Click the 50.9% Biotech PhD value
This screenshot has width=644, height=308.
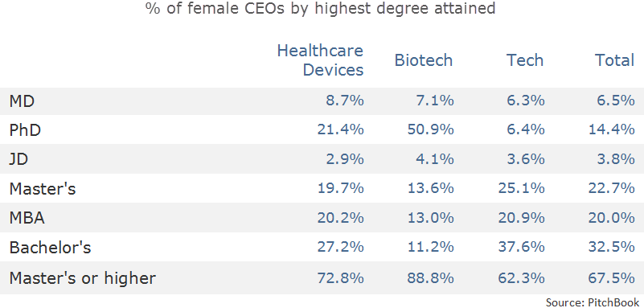click(430, 130)
